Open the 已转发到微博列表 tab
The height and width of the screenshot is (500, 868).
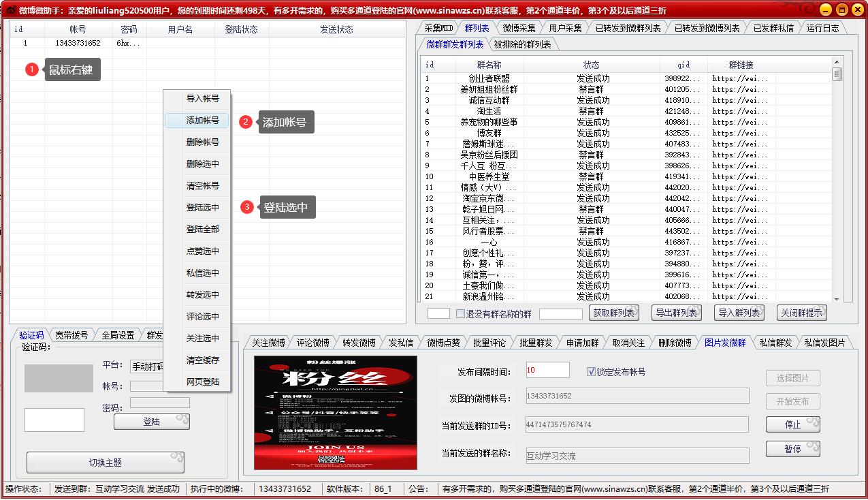click(x=707, y=28)
